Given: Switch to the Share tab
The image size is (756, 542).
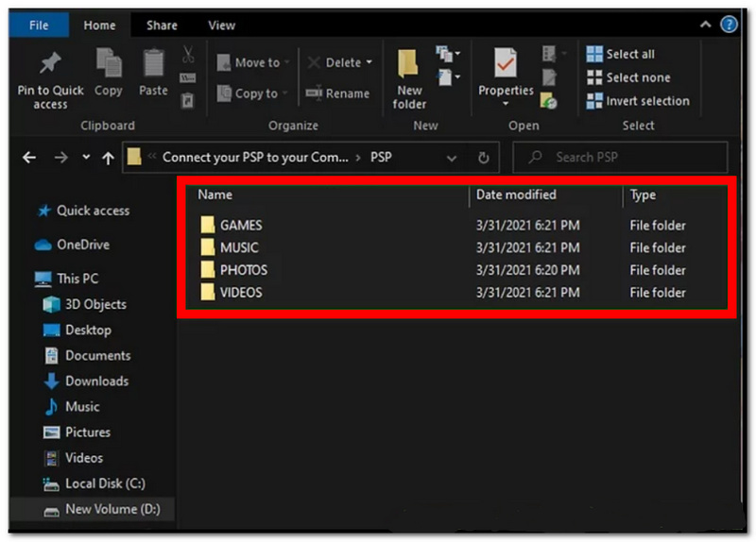Looking at the screenshot, I should (x=162, y=25).
